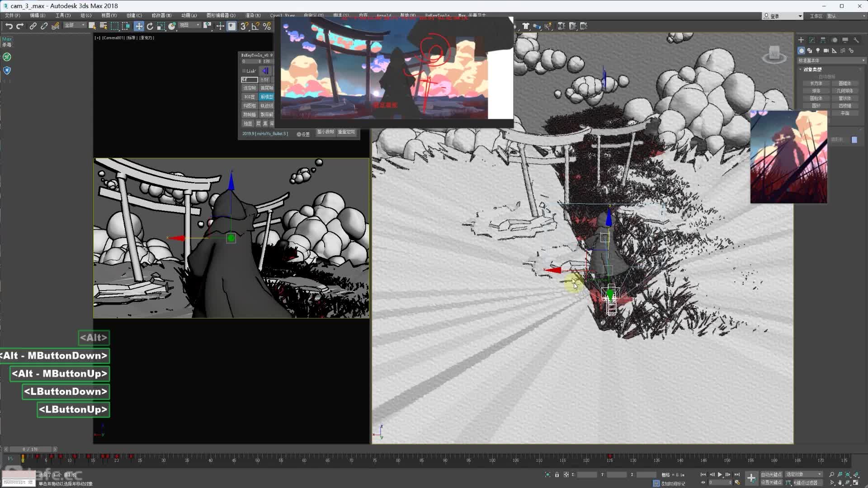The height and width of the screenshot is (488, 868).
Task: Toggle the selection lock padlock
Action: pos(557,474)
